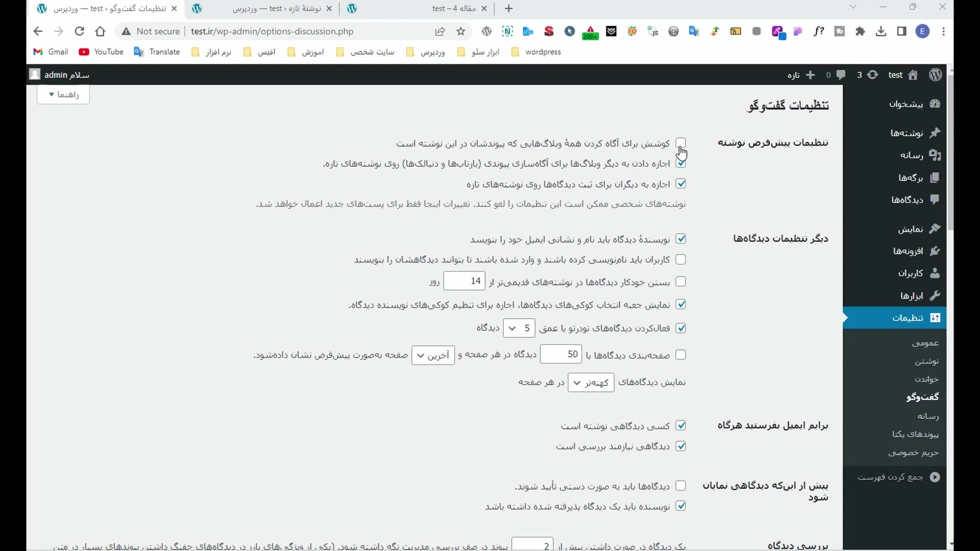Open nested comments depth dropdown showing 5
The image size is (980, 551).
tap(519, 328)
